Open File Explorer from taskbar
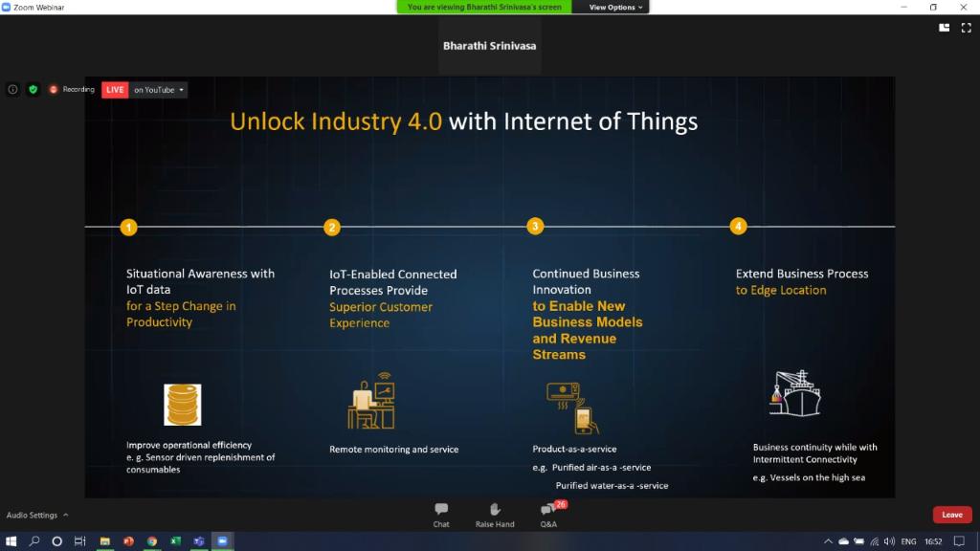Screen dimensions: 980x551 (x=105, y=541)
